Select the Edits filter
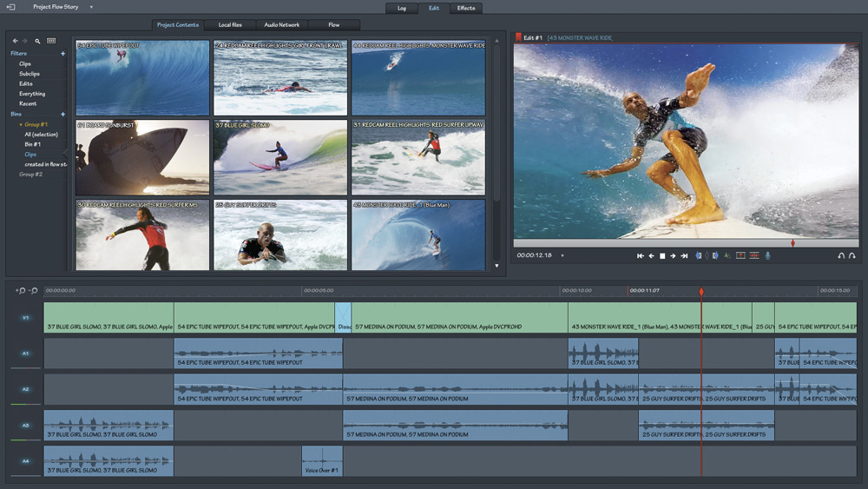868x489 pixels. 25,83
